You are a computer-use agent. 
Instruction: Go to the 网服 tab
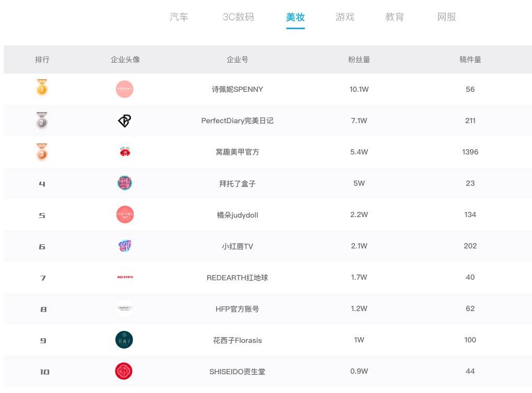pyautogui.click(x=446, y=17)
